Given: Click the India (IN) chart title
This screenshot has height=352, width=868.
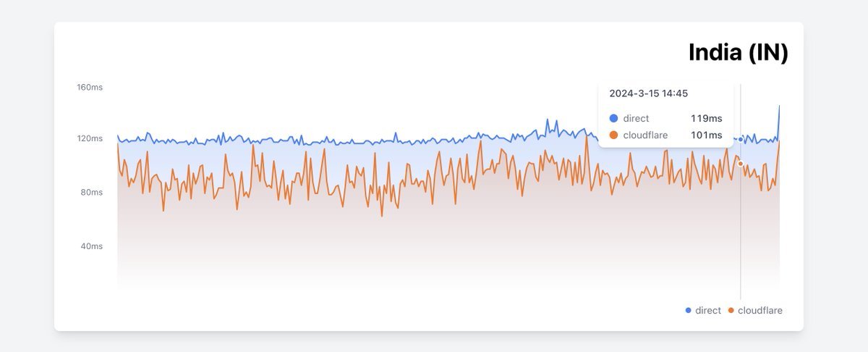Looking at the screenshot, I should [x=738, y=53].
